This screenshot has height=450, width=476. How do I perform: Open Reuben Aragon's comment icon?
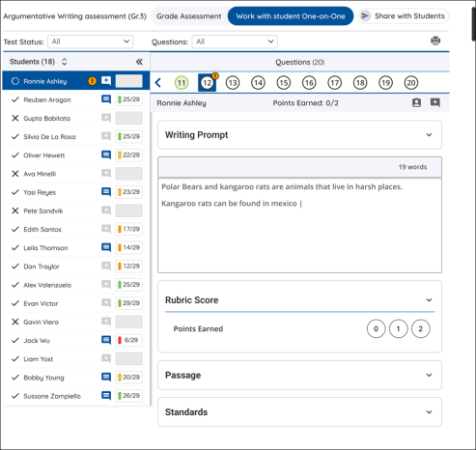(106, 99)
